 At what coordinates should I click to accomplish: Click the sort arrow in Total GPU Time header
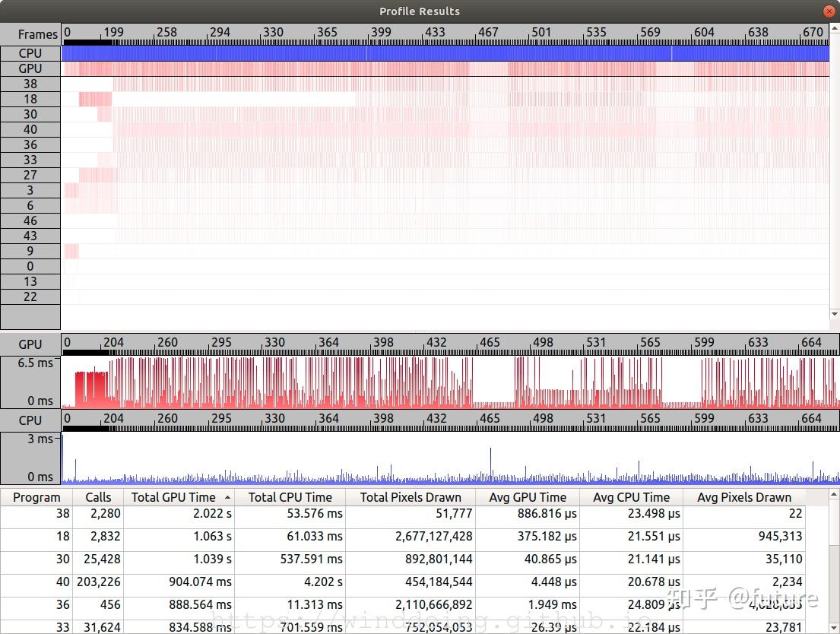[x=227, y=497]
